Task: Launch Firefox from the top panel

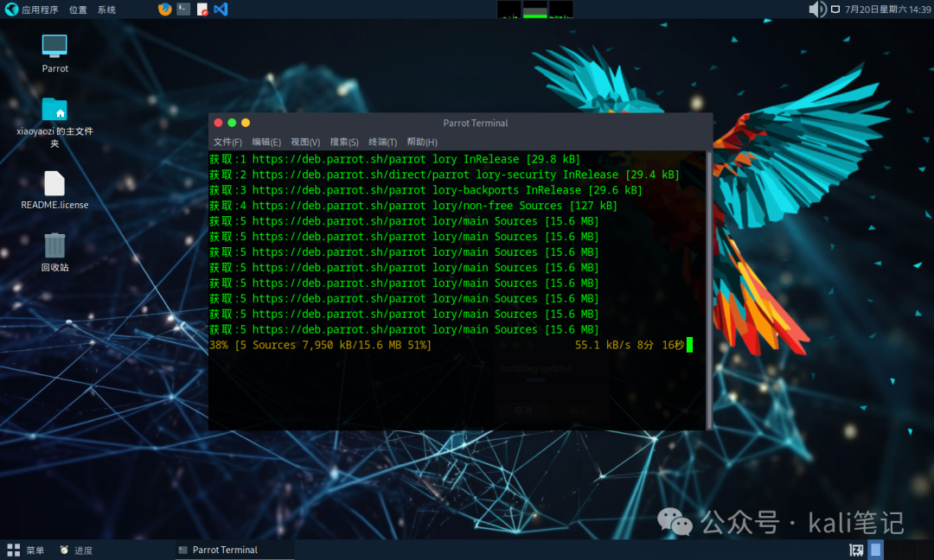Action: (165, 9)
